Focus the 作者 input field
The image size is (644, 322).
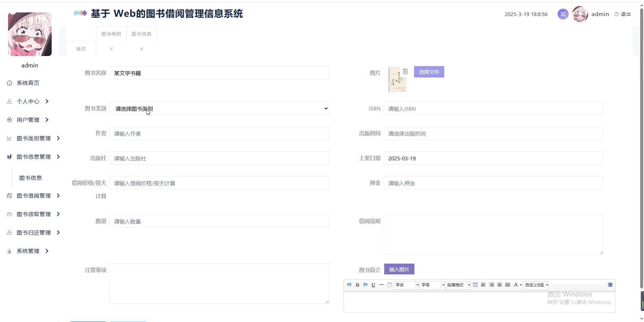[x=219, y=133]
